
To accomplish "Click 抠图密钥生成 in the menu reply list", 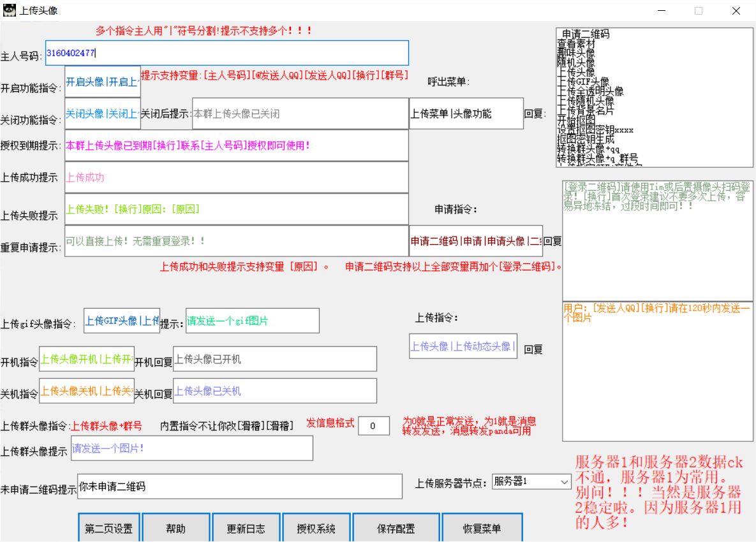I will point(586,139).
